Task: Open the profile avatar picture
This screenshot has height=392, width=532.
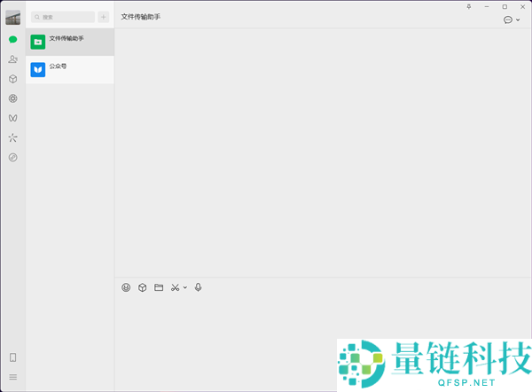Action: click(13, 18)
